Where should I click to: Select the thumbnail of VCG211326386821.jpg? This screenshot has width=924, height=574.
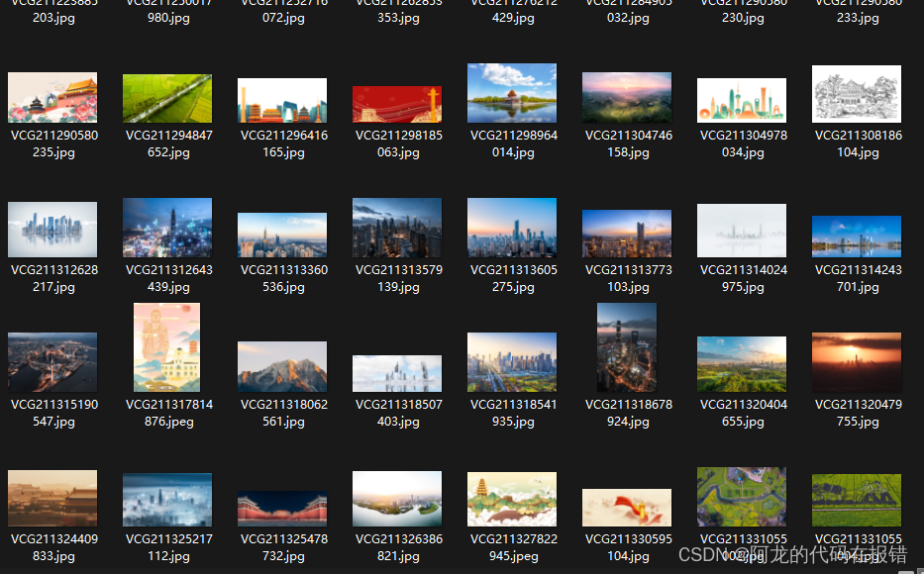point(397,498)
